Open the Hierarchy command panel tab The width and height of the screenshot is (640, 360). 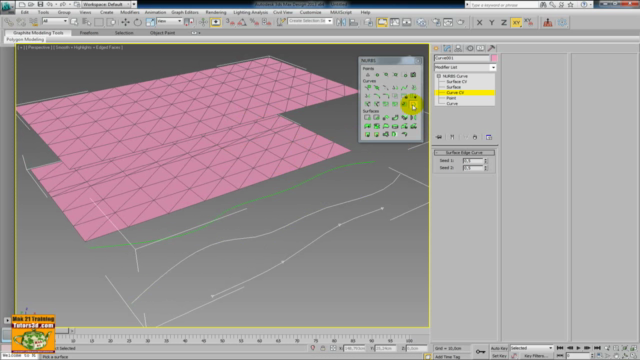coord(458,48)
